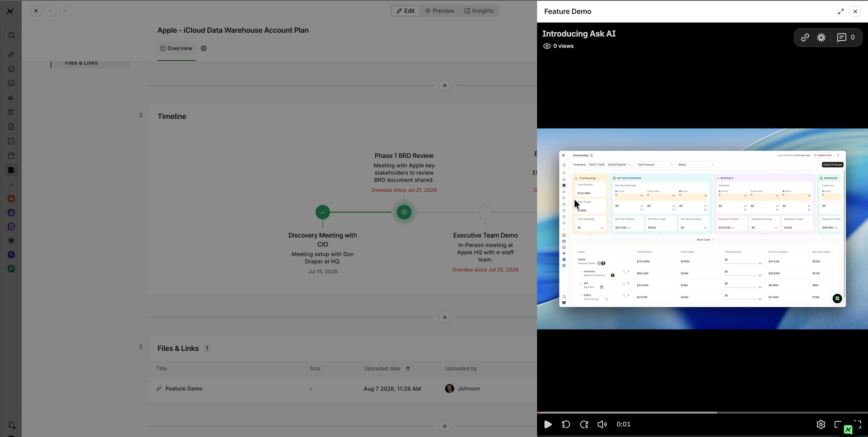Go to previous record with up chevron
Viewport: 868px width, 437px height.
tap(65, 11)
